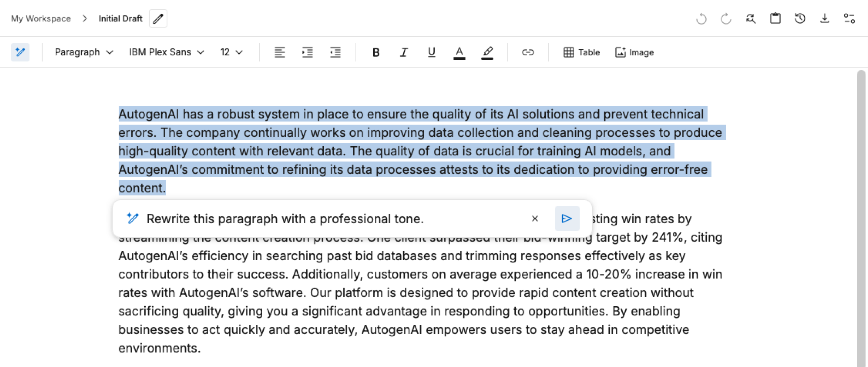
Task: Open document settings sliders icon
Action: (849, 18)
